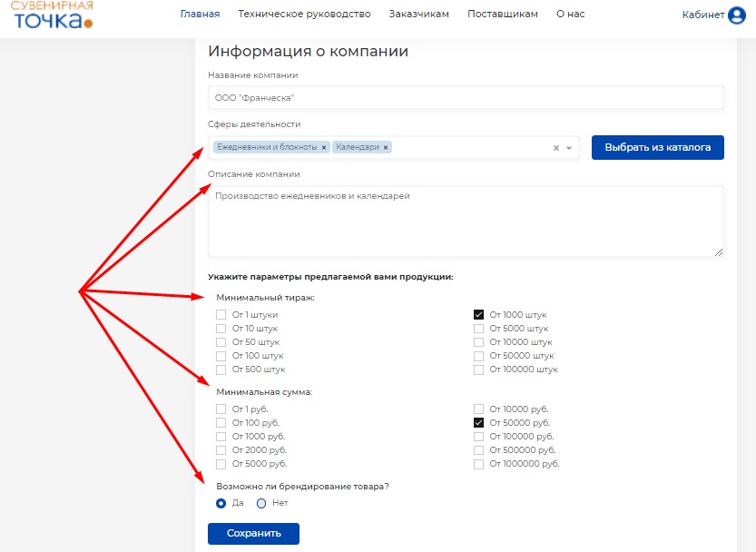Viewport: 756px width, 552px height.
Task: Click into the Описание компании text area
Action: coord(466,222)
